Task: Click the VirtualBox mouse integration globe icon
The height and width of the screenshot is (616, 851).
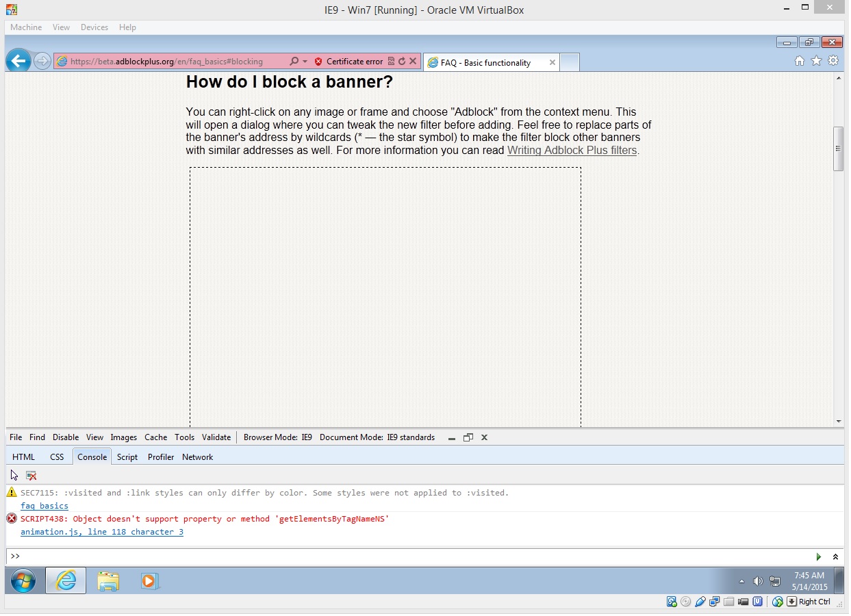Action: tap(777, 602)
